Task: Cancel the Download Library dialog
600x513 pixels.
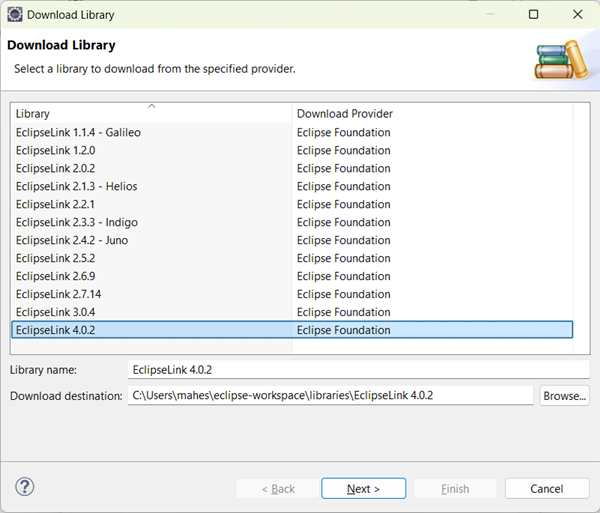Action: click(547, 488)
